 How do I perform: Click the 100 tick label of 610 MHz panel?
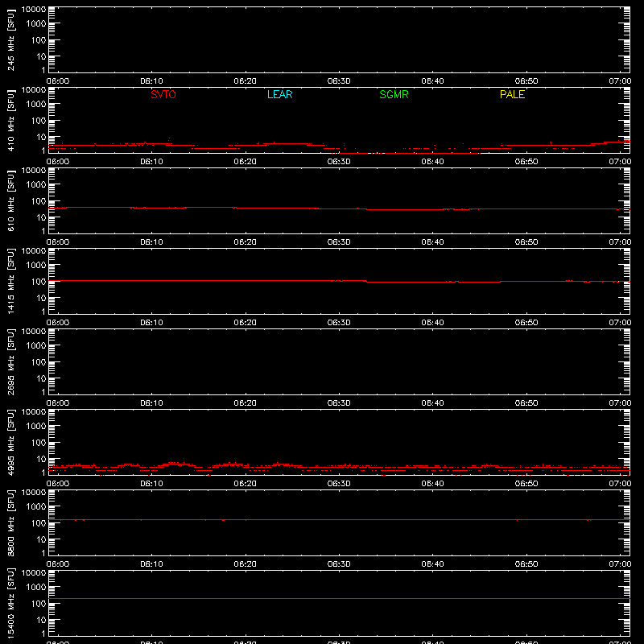pos(39,201)
